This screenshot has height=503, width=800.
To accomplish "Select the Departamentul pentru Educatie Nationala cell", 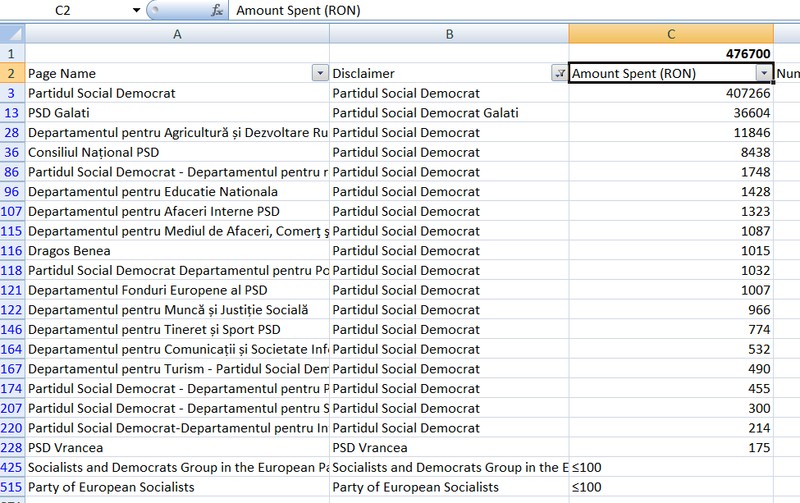I will [177, 192].
